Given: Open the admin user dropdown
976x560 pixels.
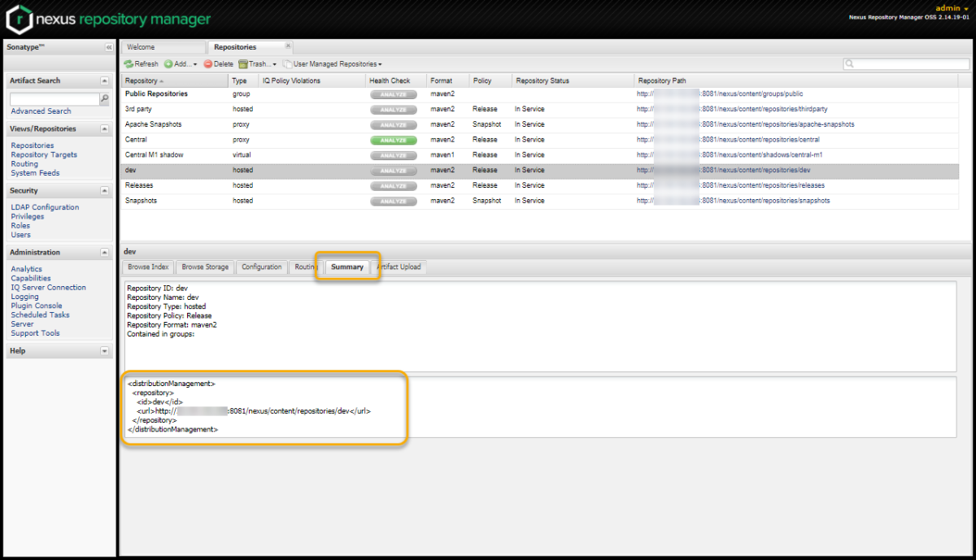Looking at the screenshot, I should pyautogui.click(x=953, y=8).
